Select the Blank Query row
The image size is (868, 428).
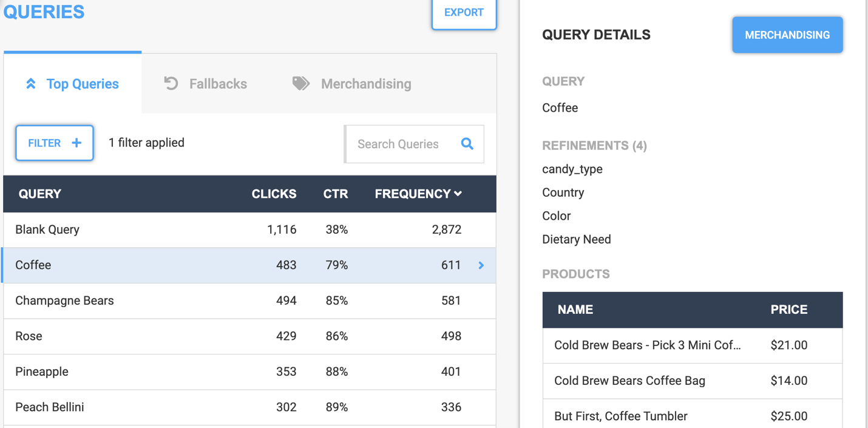(x=249, y=229)
